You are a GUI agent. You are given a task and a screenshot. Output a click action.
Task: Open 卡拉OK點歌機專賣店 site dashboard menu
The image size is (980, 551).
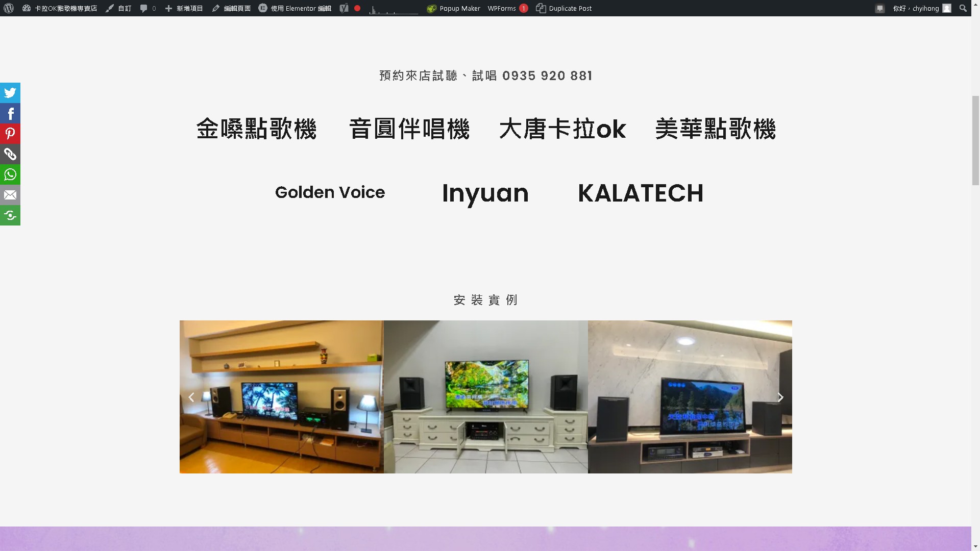click(60, 8)
